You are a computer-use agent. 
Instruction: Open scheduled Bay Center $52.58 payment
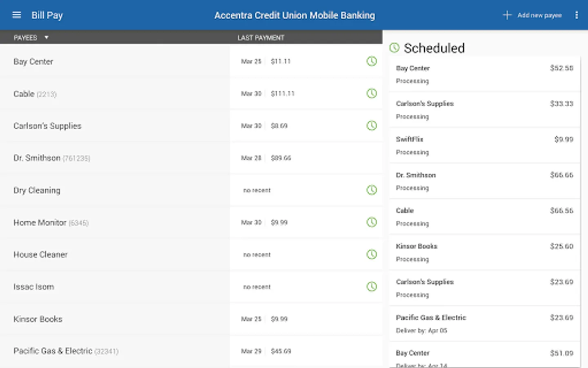click(x=485, y=74)
